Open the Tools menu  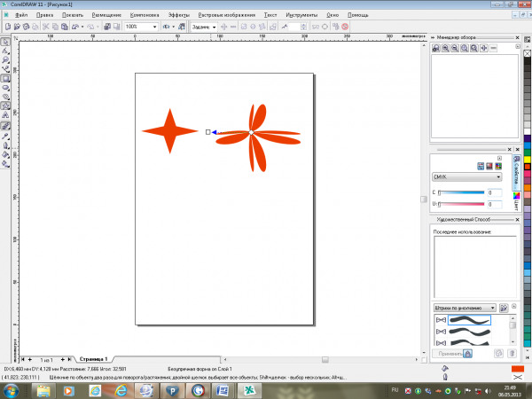pyautogui.click(x=301, y=15)
